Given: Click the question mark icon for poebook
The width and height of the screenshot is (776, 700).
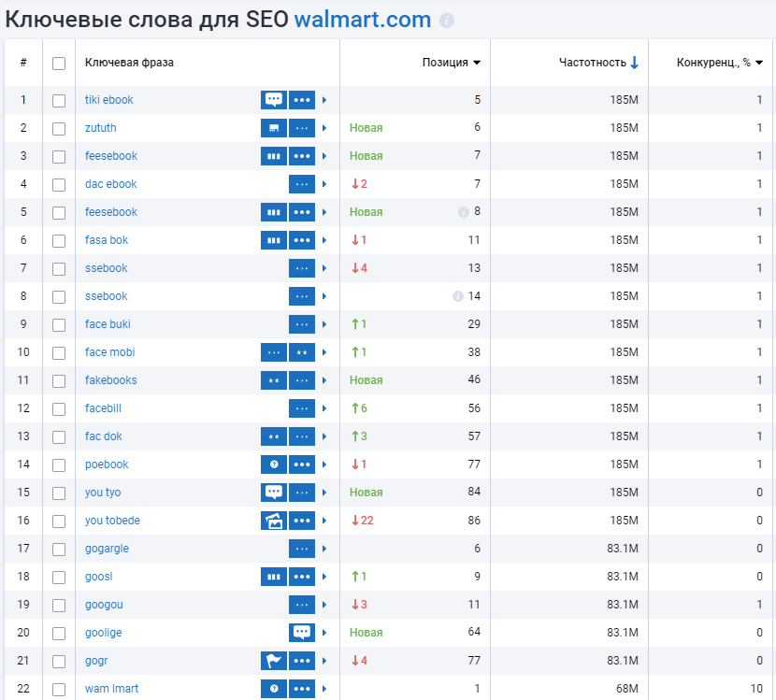Looking at the screenshot, I should (x=273, y=464).
